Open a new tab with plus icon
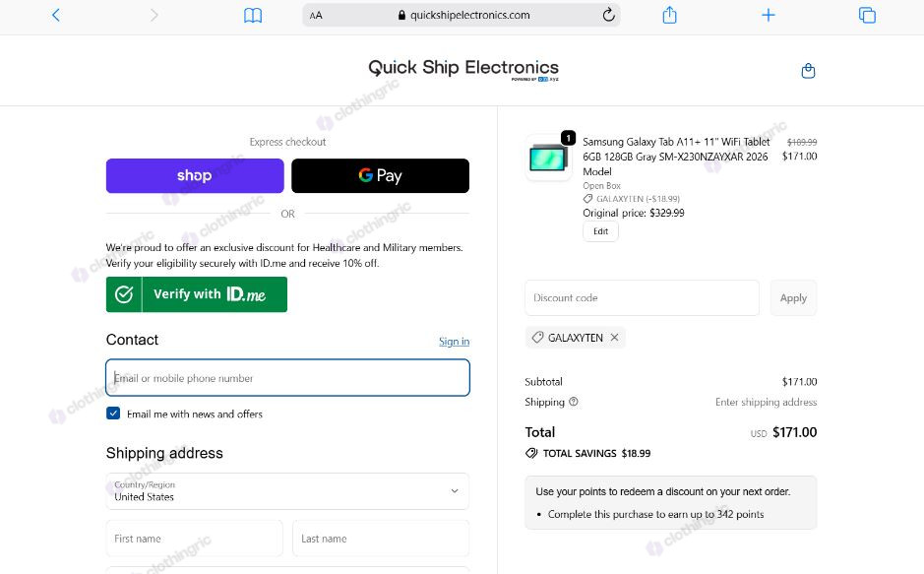Image resolution: width=924 pixels, height=574 pixels. click(768, 15)
